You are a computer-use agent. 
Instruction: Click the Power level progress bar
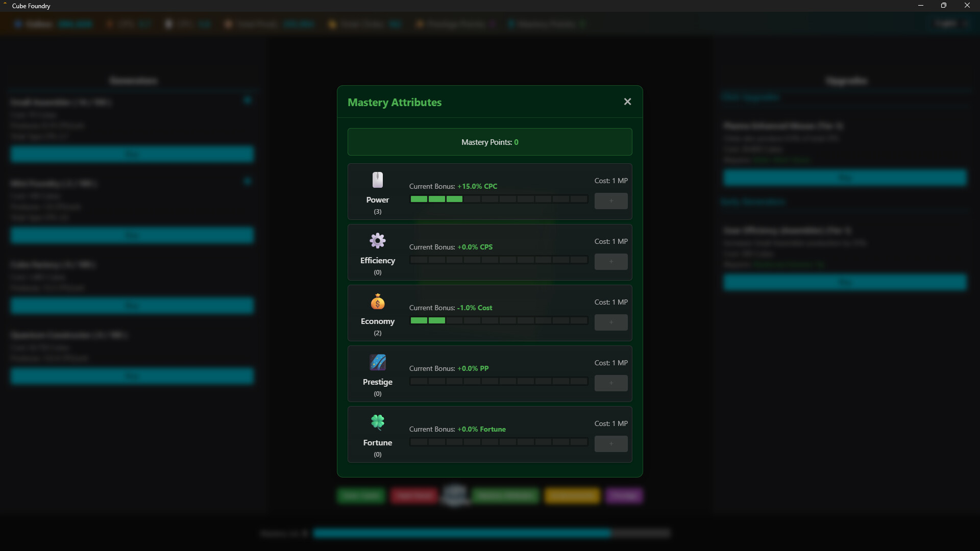[x=499, y=199]
